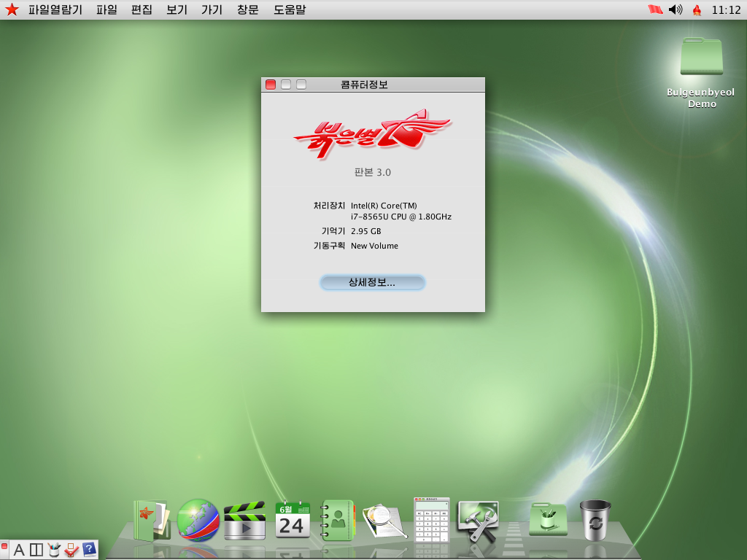Open the 창문 menu
Viewport: 747px width, 560px height.
tap(248, 9)
